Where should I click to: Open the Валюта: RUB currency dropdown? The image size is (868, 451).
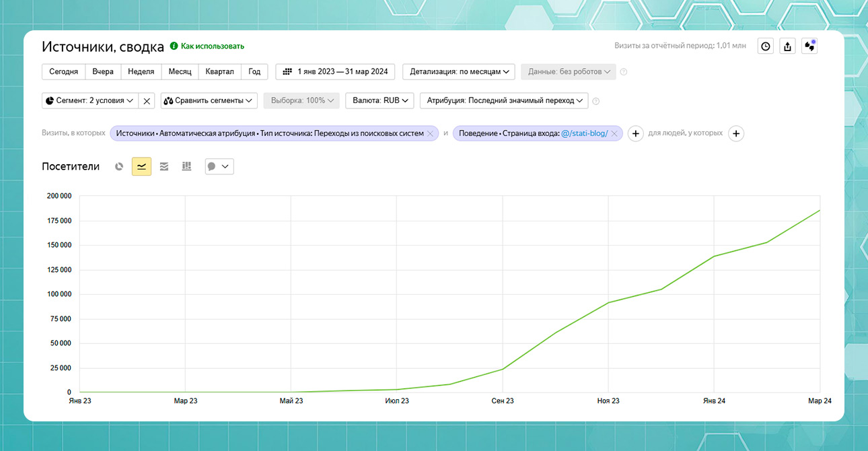pos(380,100)
